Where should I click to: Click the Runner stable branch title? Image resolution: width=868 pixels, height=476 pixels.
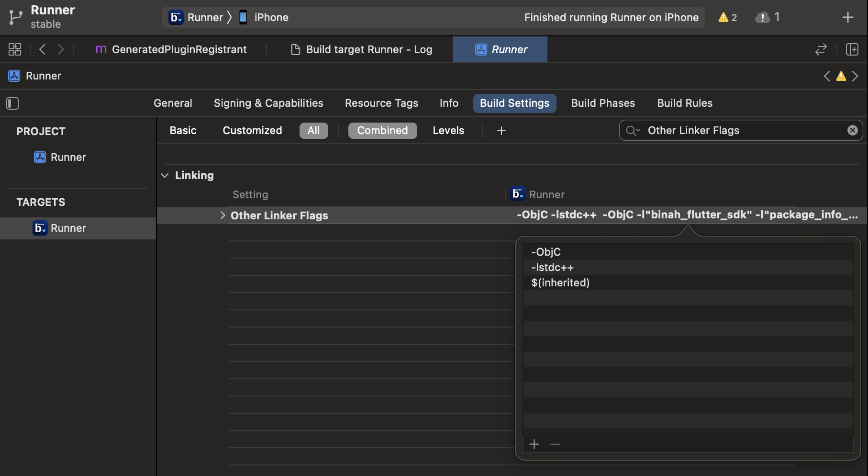click(x=53, y=17)
